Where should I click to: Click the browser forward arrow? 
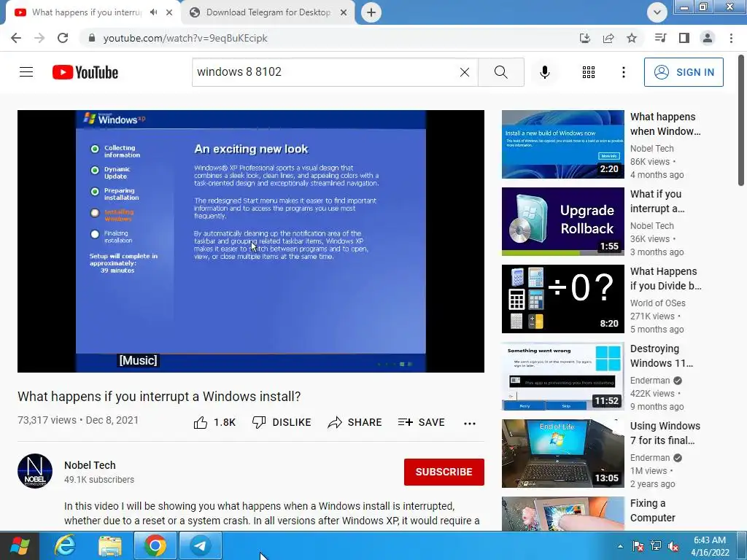pyautogui.click(x=39, y=38)
